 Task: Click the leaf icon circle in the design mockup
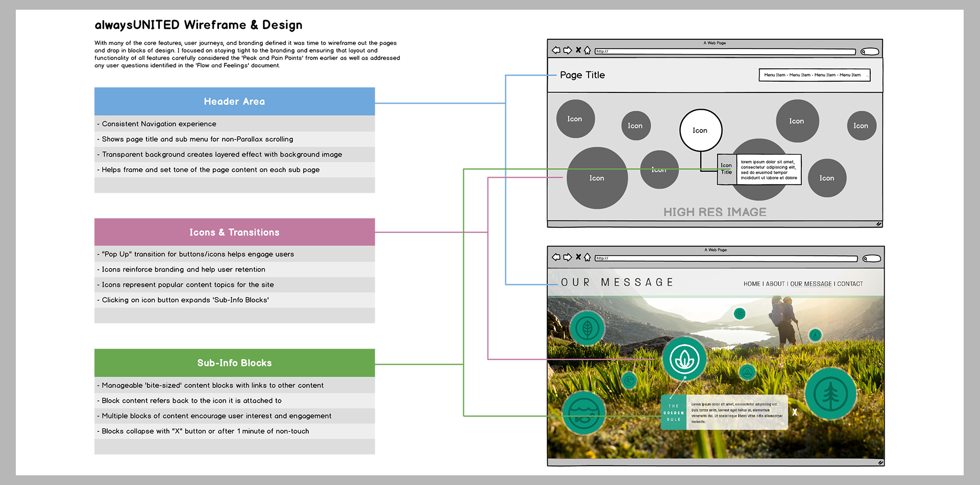click(587, 328)
